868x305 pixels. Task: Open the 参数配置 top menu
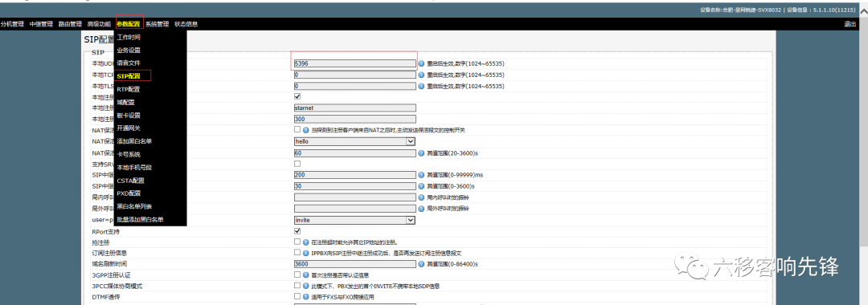[x=129, y=24]
